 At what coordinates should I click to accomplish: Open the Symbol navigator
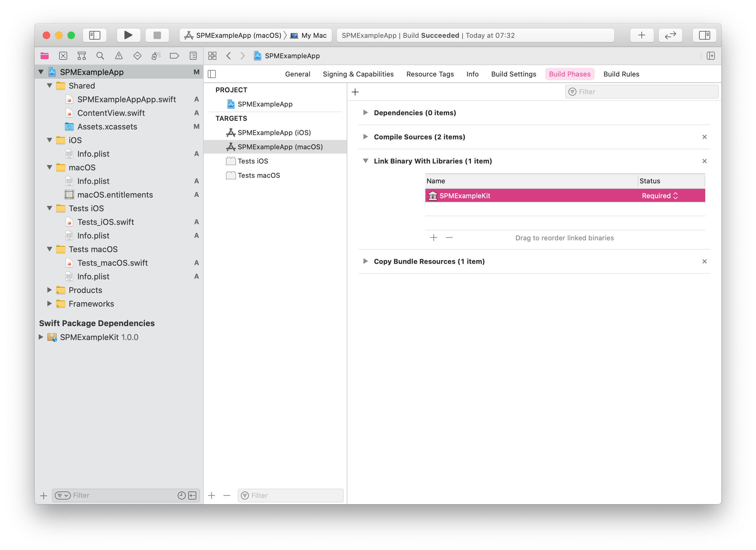pyautogui.click(x=82, y=56)
